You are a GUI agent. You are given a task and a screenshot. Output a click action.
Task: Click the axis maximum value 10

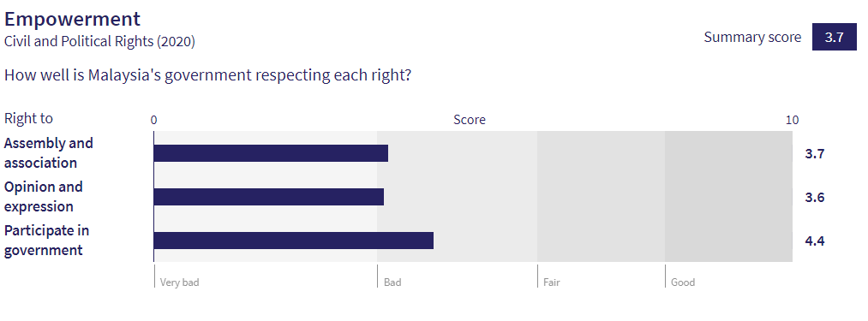pos(792,120)
